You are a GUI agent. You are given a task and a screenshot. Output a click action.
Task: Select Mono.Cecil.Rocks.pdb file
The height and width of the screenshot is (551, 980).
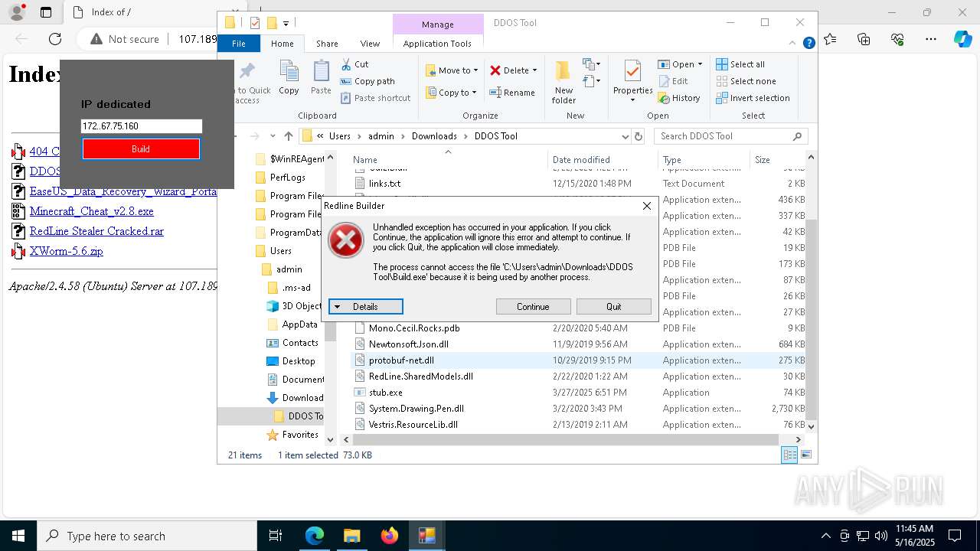(413, 328)
